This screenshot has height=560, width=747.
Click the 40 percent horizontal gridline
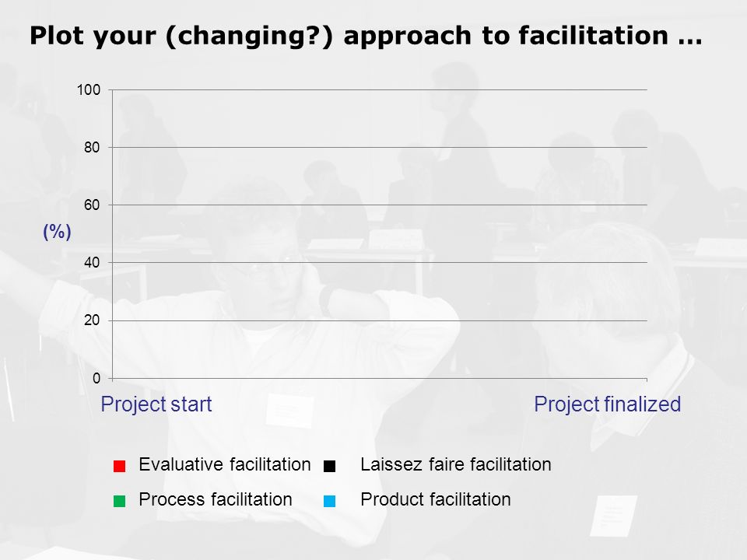click(380, 262)
